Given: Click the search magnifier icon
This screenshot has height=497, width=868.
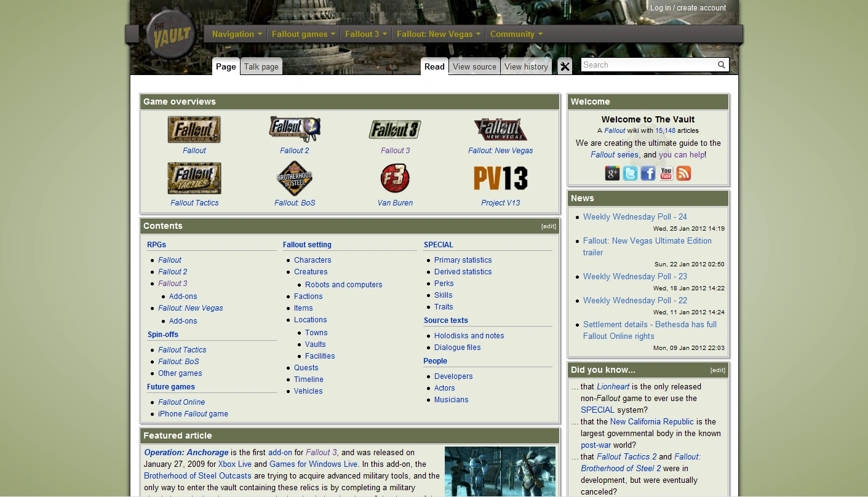Looking at the screenshot, I should tap(722, 65).
